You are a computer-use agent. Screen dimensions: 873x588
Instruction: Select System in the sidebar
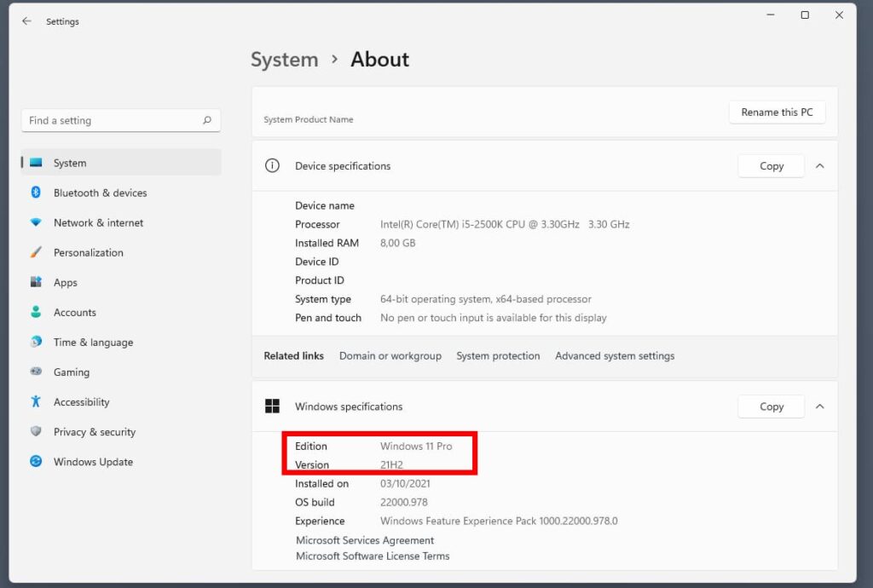point(70,163)
